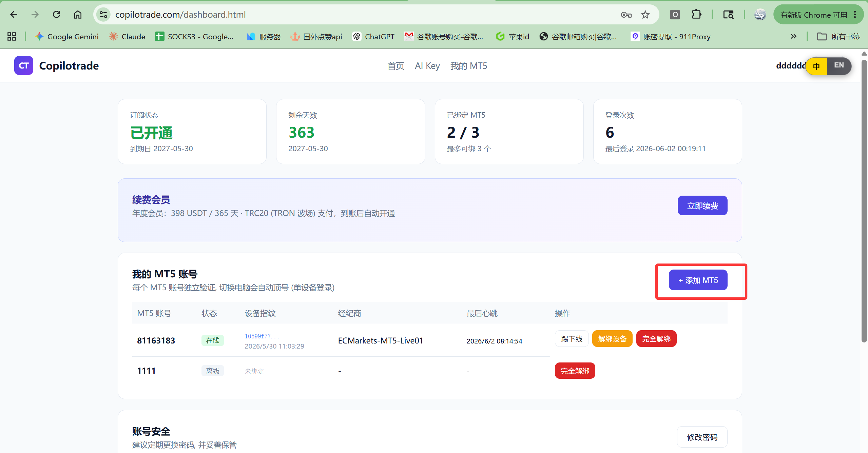The width and height of the screenshot is (868, 453).
Task: Open the 国外点赞api bookmark
Action: coord(316,36)
